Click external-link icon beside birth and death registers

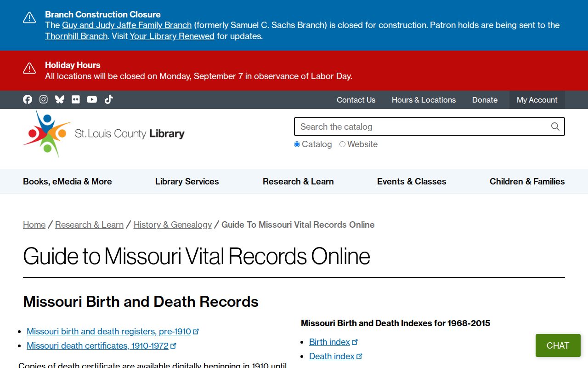196,331
